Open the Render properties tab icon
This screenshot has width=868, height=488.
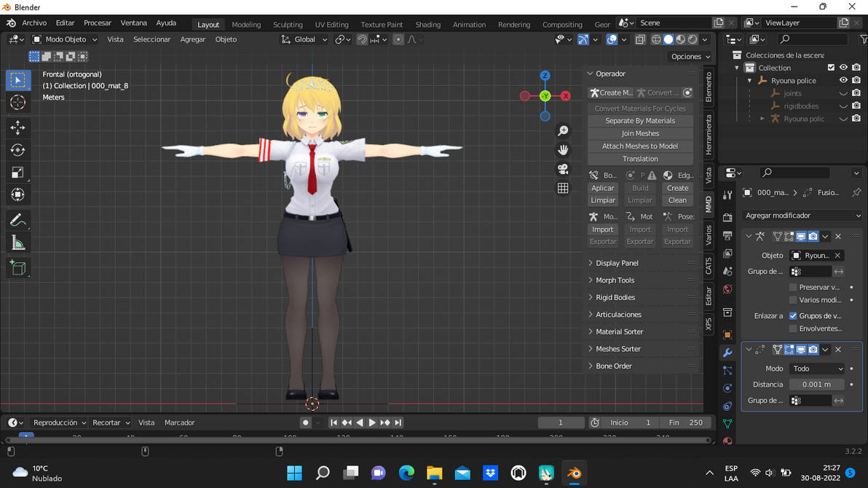[x=727, y=218]
